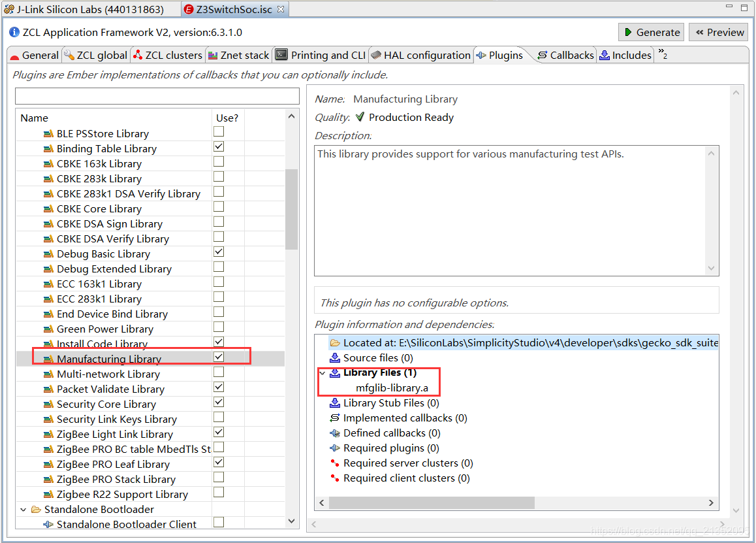This screenshot has height=543, width=756.
Task: Click the Debug Basic Library plugin icon
Action: click(48, 254)
